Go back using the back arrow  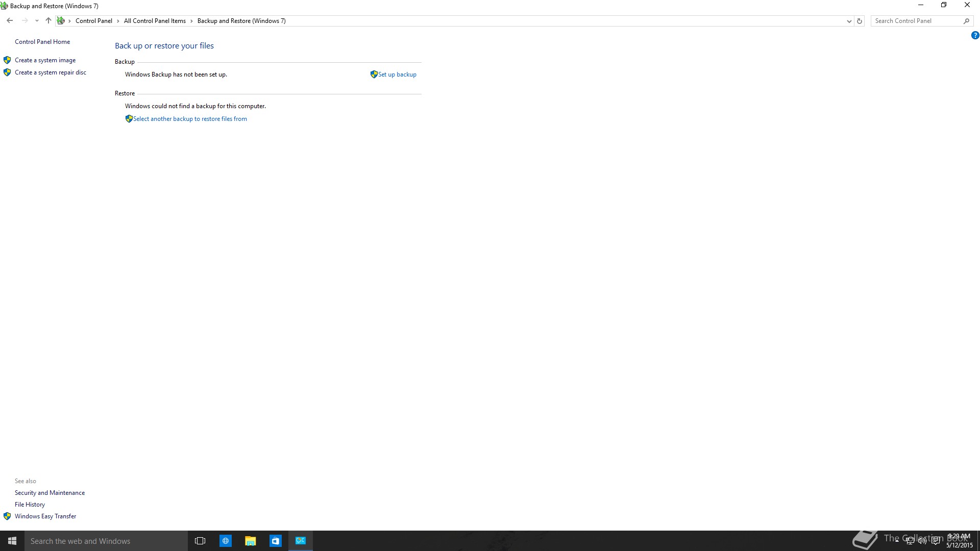pos(10,21)
